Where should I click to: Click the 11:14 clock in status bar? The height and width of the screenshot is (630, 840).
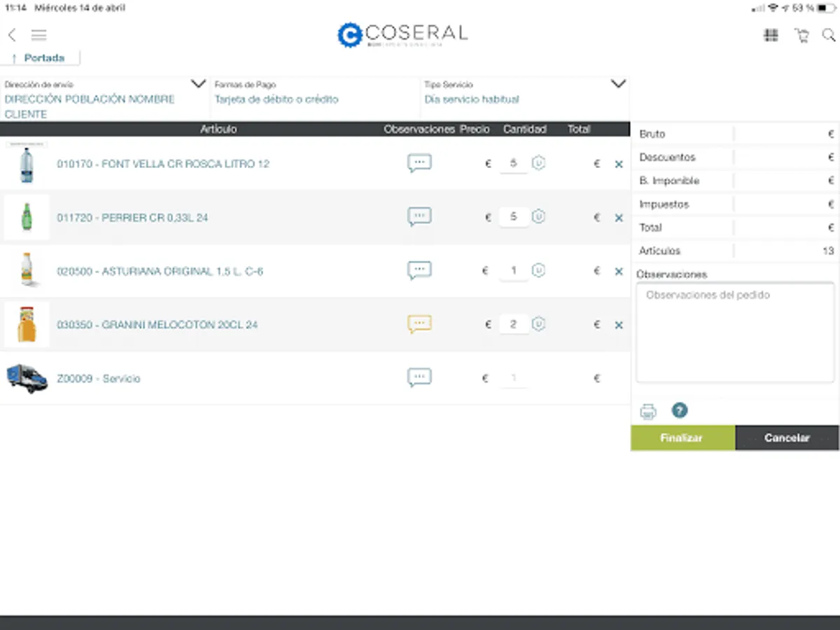[15, 8]
